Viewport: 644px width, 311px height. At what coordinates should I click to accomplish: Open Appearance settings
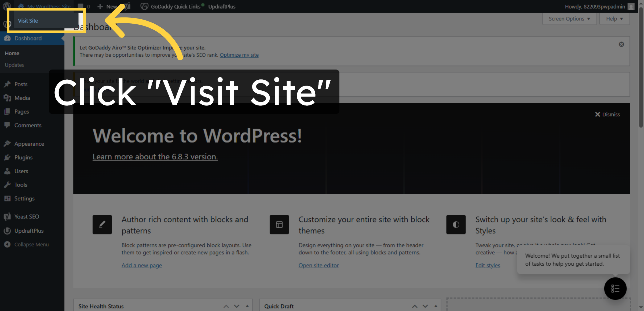(29, 144)
